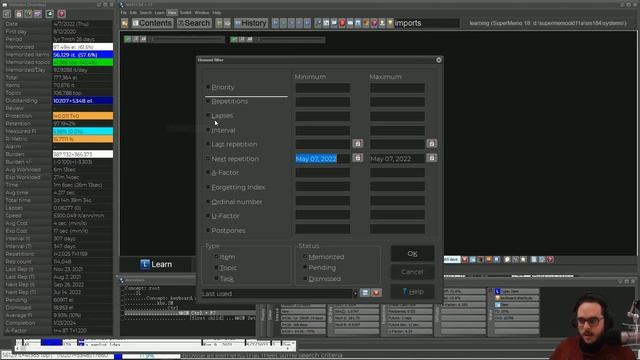Click the Search toolbar button
The width and height of the screenshot is (640, 360).
(x=194, y=23)
